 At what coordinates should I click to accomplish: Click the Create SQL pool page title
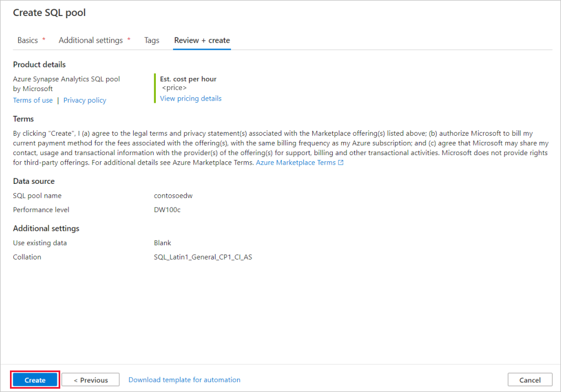pos(50,12)
